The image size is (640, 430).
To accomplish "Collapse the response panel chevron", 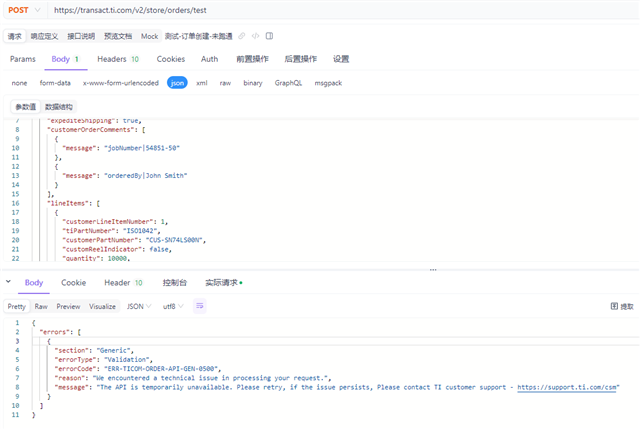I will tap(8, 282).
